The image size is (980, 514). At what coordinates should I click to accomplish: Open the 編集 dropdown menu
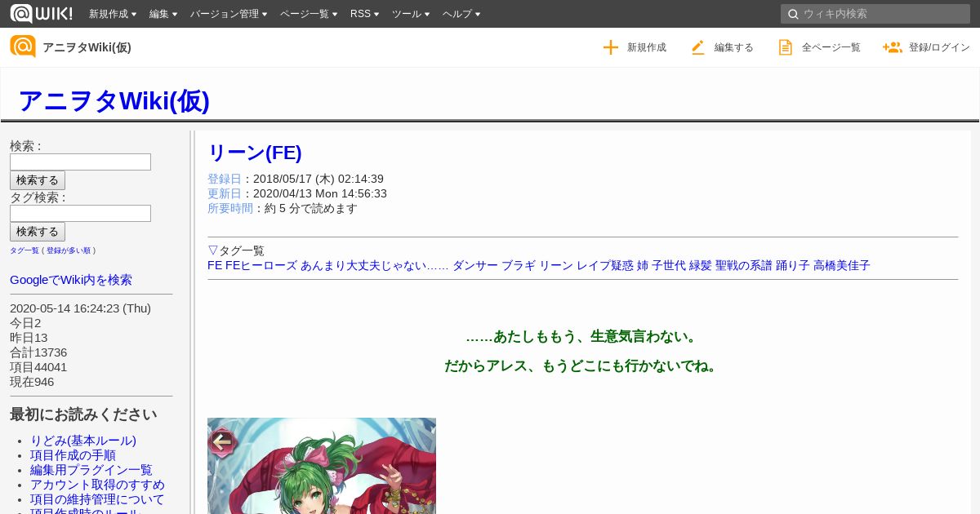click(163, 14)
